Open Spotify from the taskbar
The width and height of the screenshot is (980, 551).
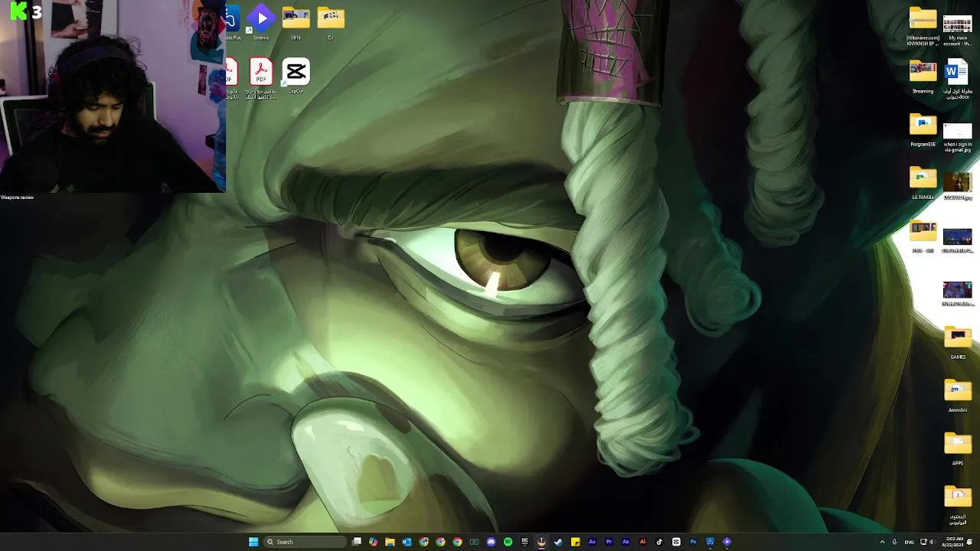(x=508, y=542)
